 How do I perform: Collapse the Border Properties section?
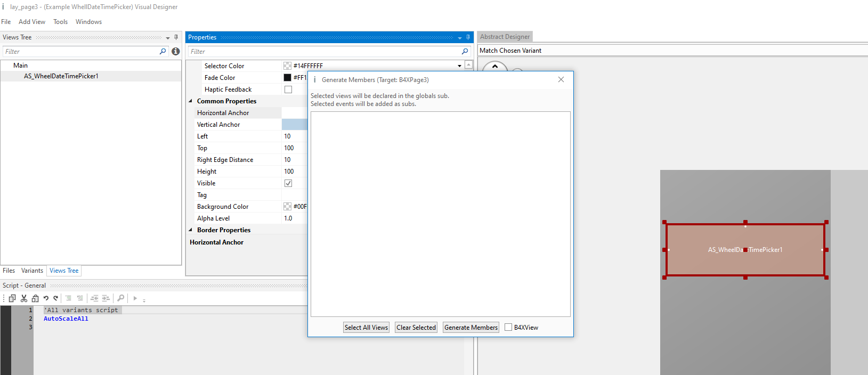tap(191, 230)
